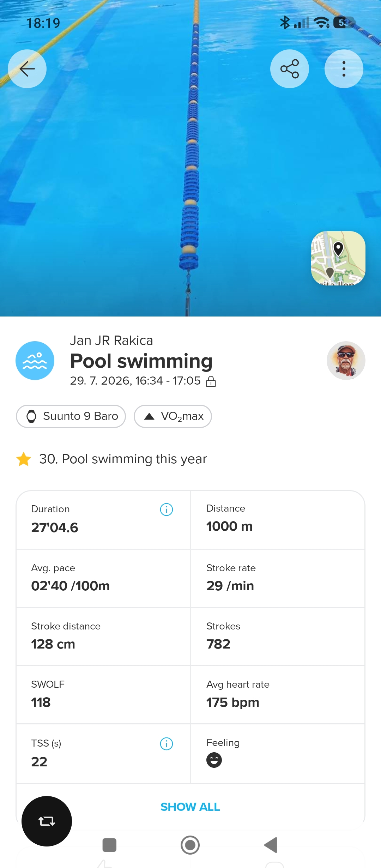Viewport: 381px width, 868px height.
Task: Select the Suunto 9 Baro chip
Action: click(x=71, y=416)
